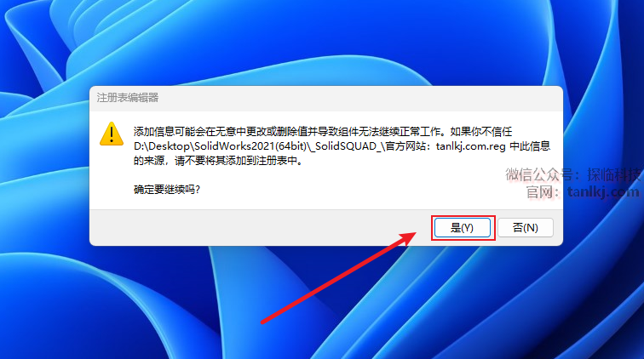Click the 官网：tanlkj.com watermark text
The height and width of the screenshot is (359, 644).
click(x=583, y=191)
